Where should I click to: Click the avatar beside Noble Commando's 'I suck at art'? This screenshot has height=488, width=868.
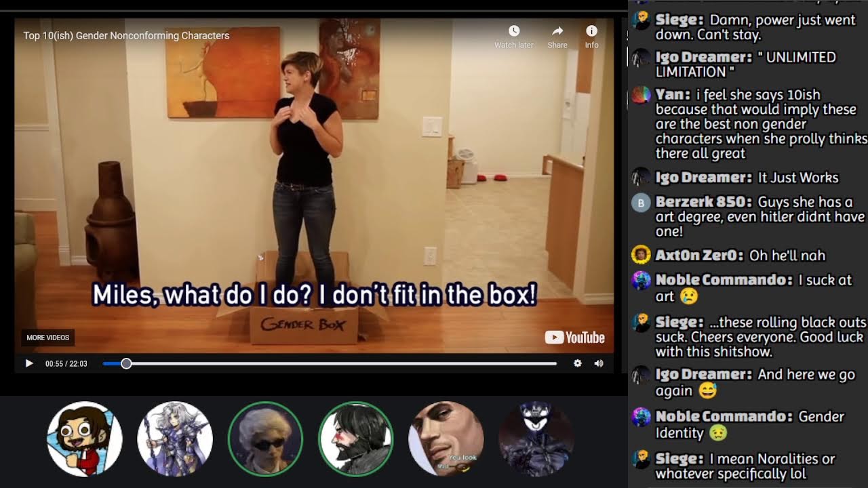(641, 281)
